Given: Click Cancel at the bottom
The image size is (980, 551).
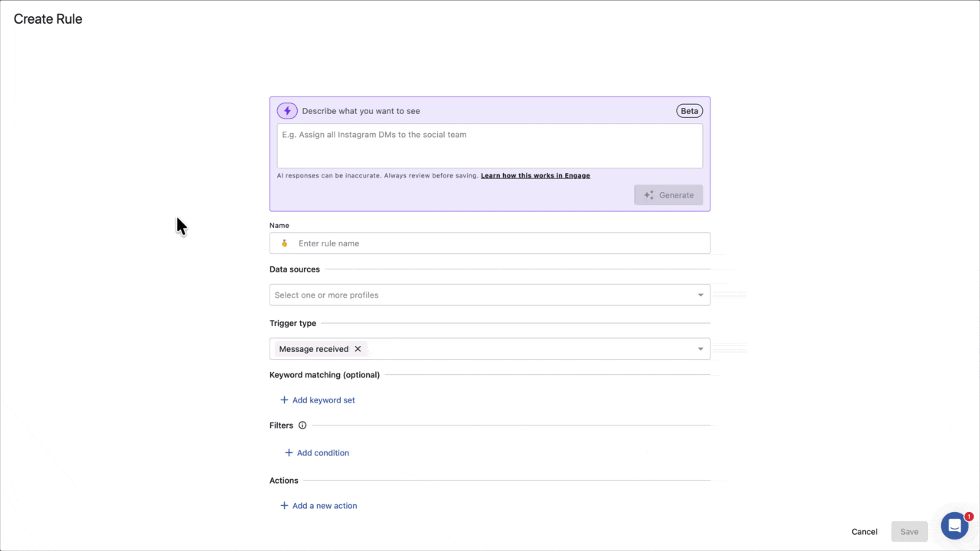Looking at the screenshot, I should pos(864,531).
